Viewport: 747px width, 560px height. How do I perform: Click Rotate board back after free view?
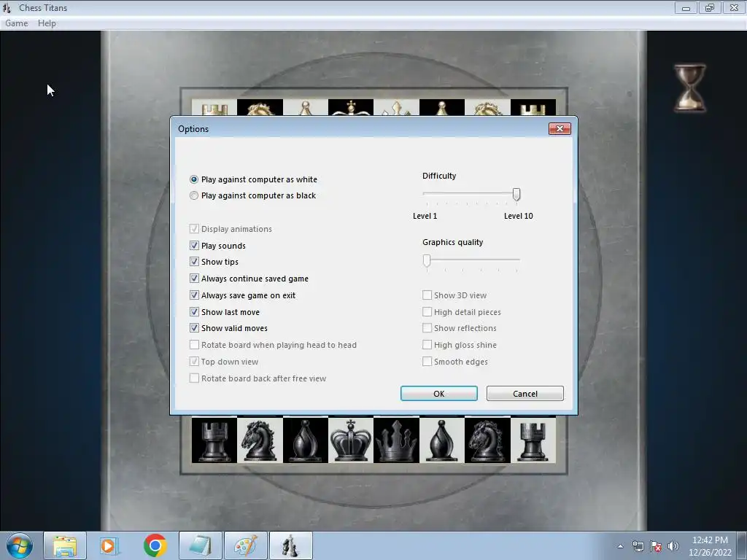[194, 378]
